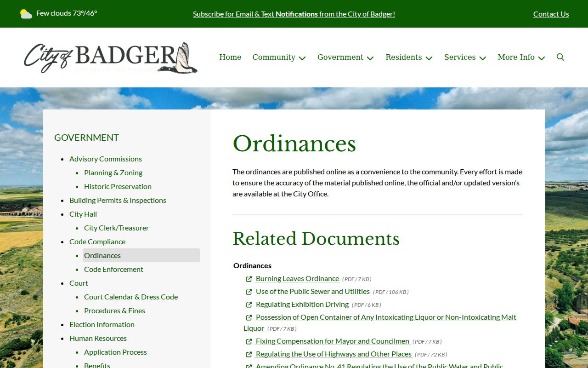Expand the Government menu chevron
The width and height of the screenshot is (588, 368).
[370, 58]
